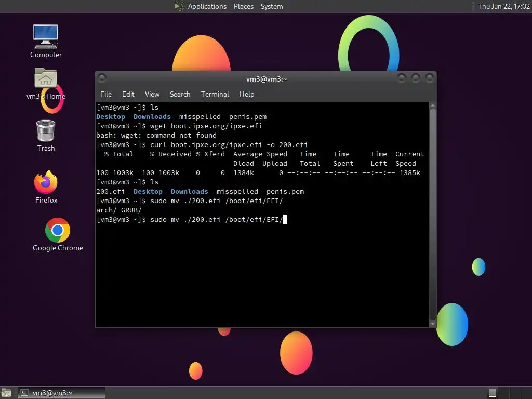The height and width of the screenshot is (399, 532).
Task: Open the System menu in top panel
Action: point(271,6)
